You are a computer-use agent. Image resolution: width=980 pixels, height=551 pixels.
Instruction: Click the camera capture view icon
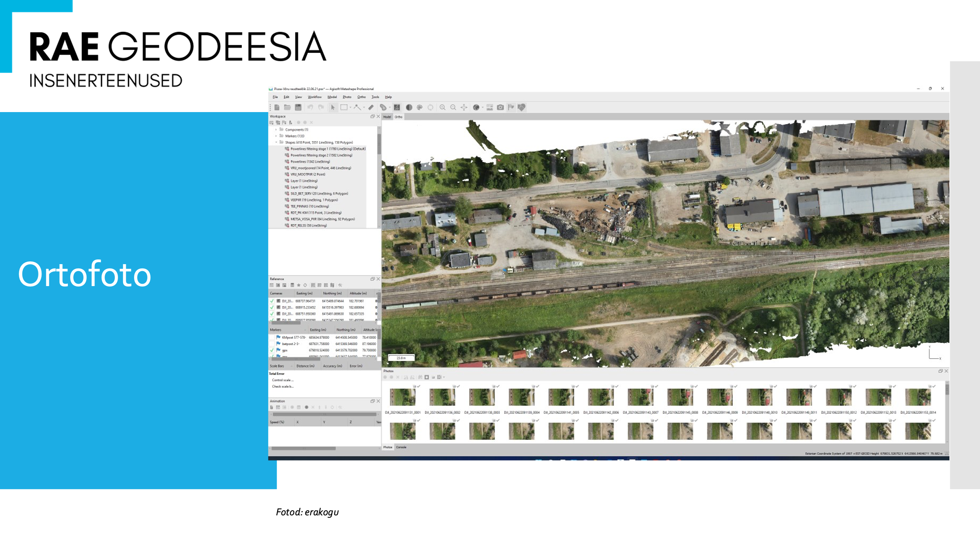click(x=500, y=107)
